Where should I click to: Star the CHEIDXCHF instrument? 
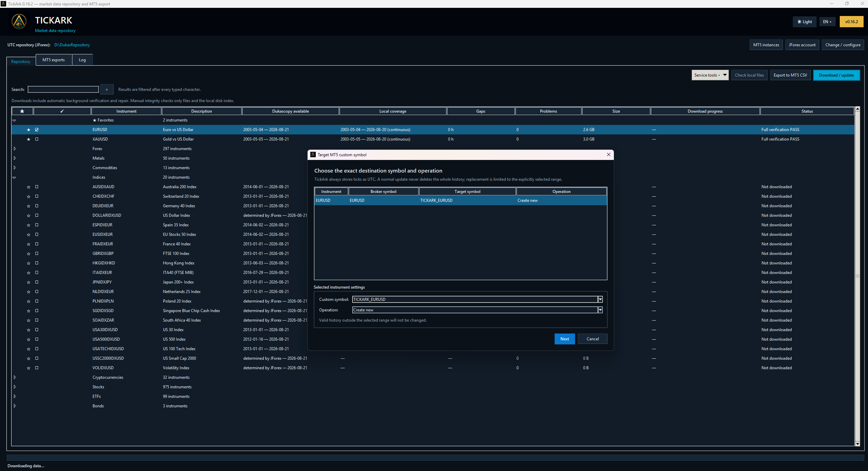29,196
